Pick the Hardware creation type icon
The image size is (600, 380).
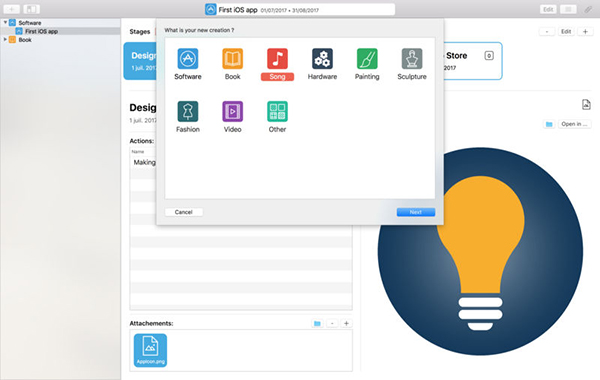tap(322, 59)
